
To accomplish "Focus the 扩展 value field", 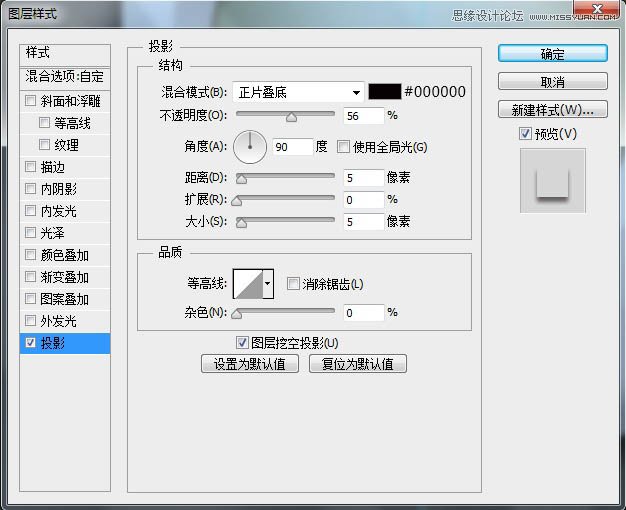I will coord(364,200).
